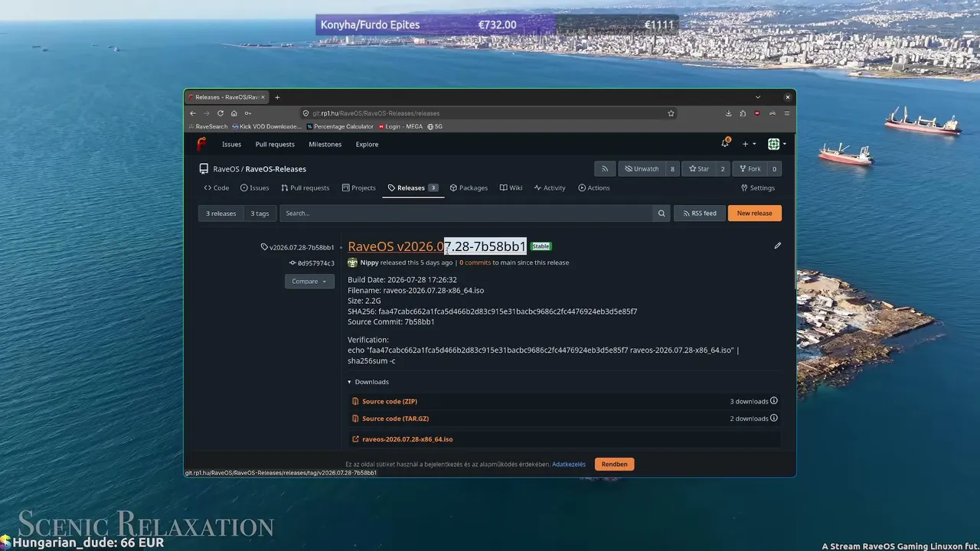Open the repository Settings tab

[758, 187]
